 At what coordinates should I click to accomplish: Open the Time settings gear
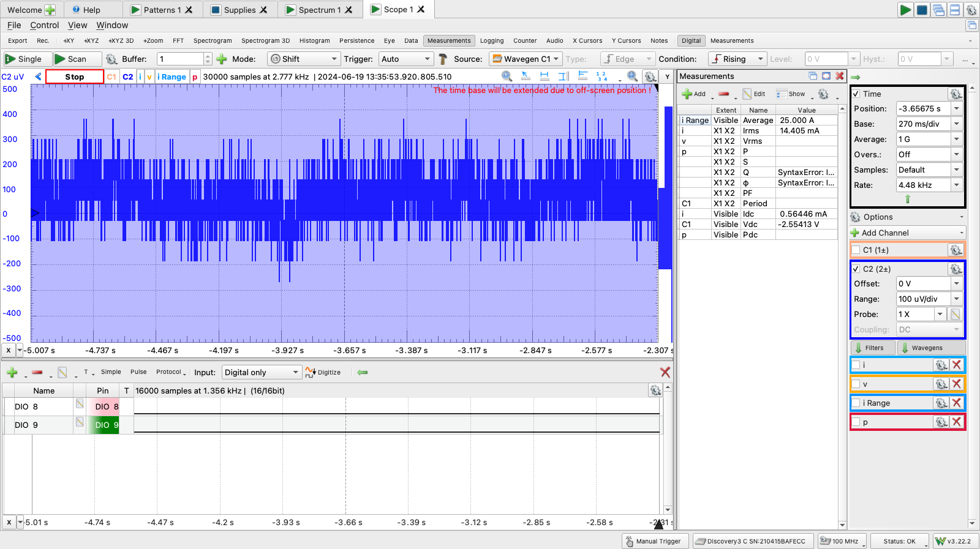[x=956, y=94]
